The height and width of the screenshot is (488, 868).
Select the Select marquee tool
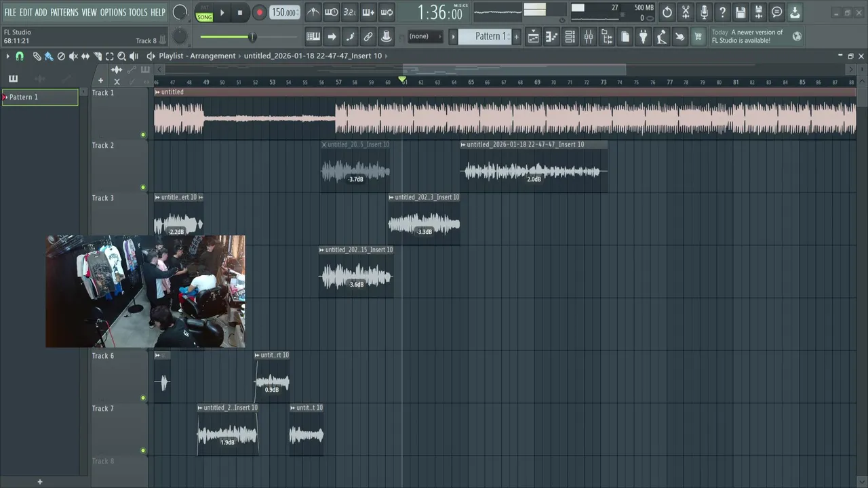click(x=110, y=56)
